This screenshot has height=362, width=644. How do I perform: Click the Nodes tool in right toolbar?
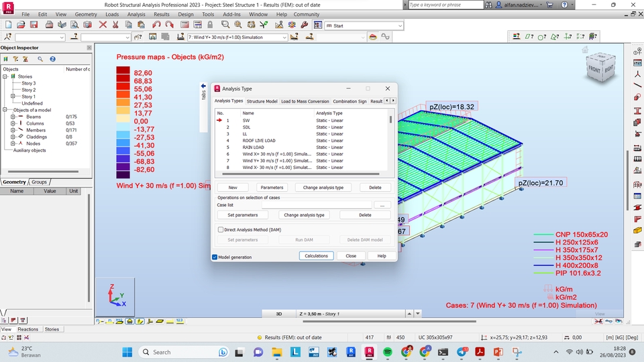[637, 74]
